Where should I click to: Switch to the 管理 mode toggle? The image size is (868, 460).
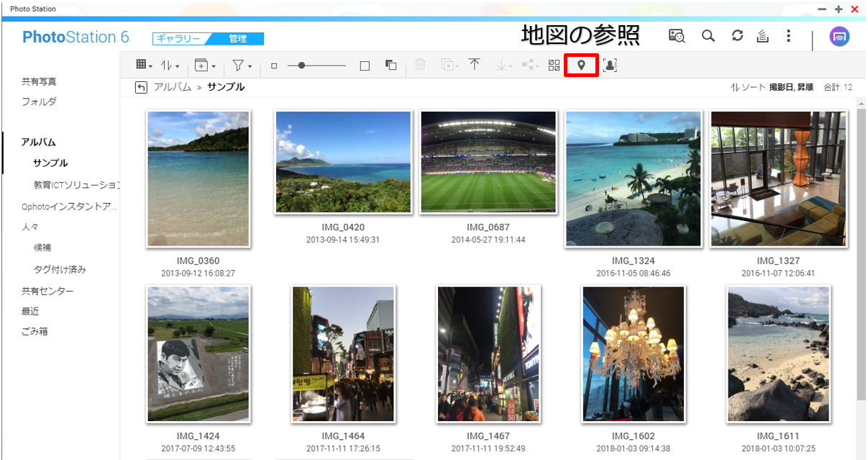coord(237,39)
